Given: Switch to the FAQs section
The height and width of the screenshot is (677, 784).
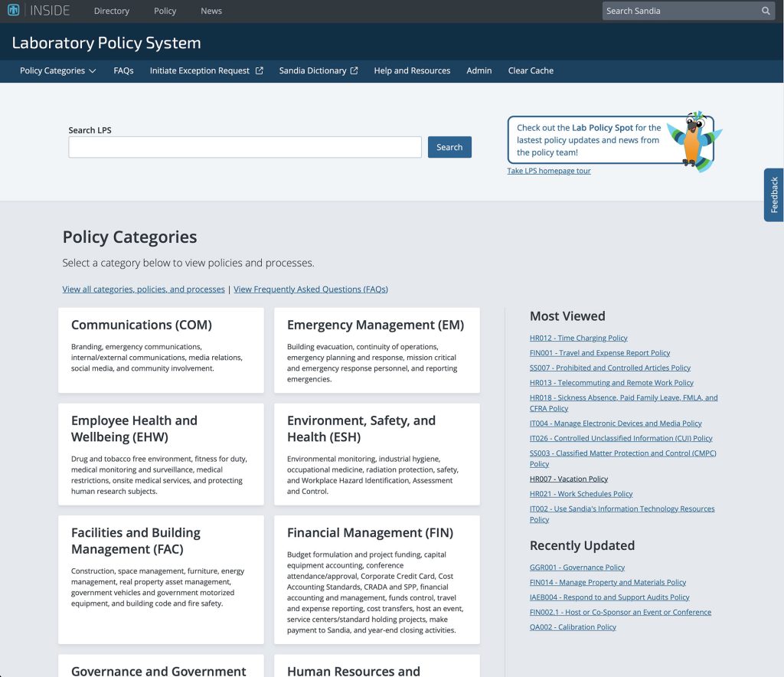Looking at the screenshot, I should point(123,70).
